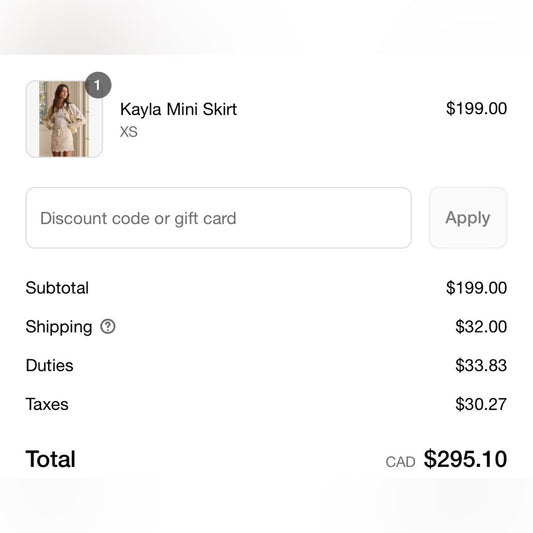Click the Apply discount button
This screenshot has width=533, height=533.
(x=468, y=218)
